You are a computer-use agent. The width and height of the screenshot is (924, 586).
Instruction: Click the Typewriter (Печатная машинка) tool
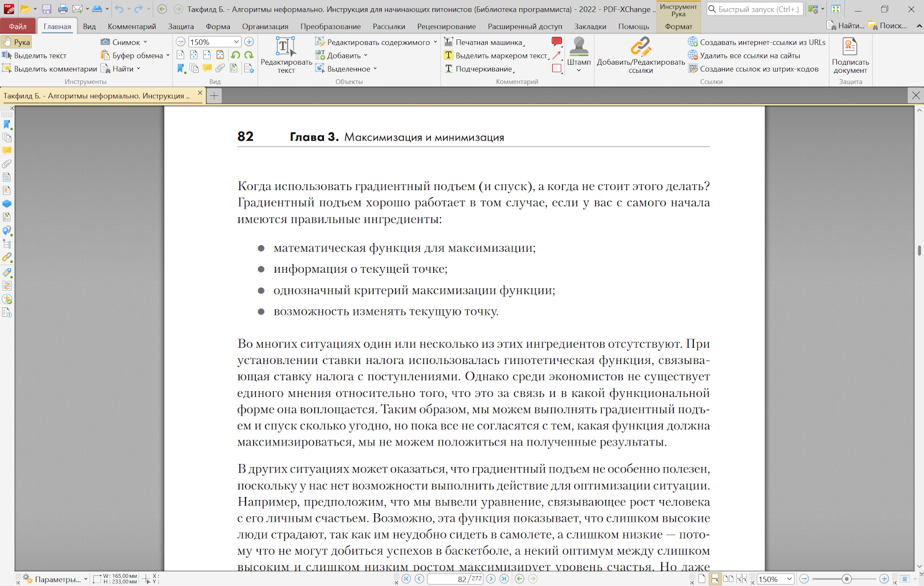coord(483,42)
